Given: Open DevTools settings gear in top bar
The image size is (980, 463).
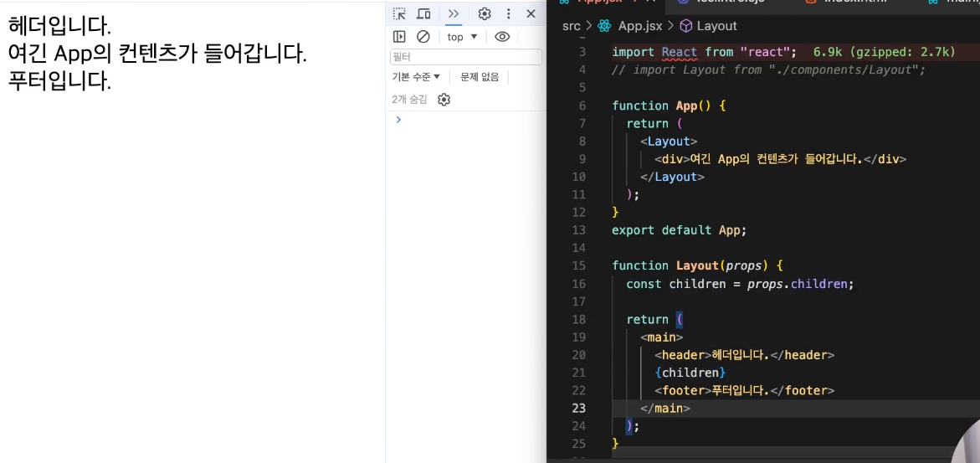Looking at the screenshot, I should coord(485,13).
